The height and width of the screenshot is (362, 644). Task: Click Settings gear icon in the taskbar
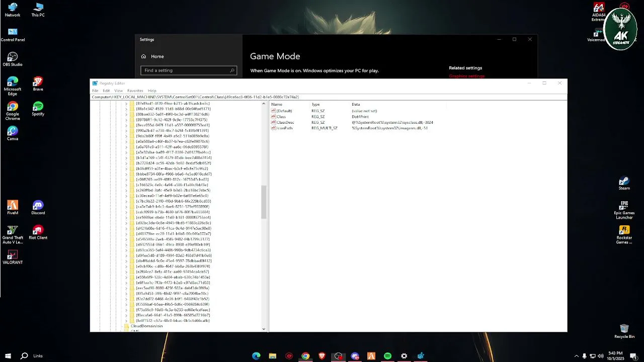[x=404, y=356]
